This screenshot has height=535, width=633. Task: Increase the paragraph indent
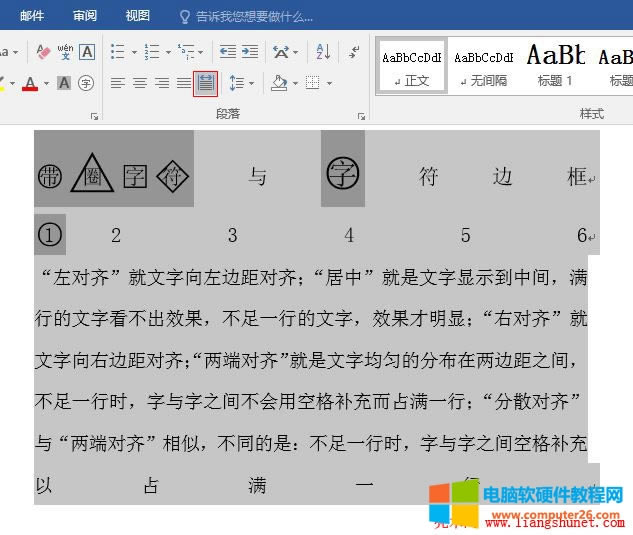(251, 52)
